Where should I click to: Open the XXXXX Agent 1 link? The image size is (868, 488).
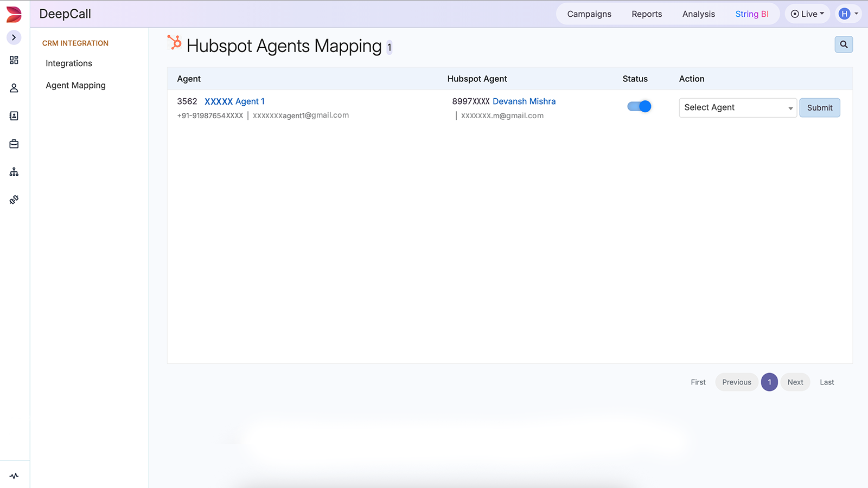click(234, 101)
